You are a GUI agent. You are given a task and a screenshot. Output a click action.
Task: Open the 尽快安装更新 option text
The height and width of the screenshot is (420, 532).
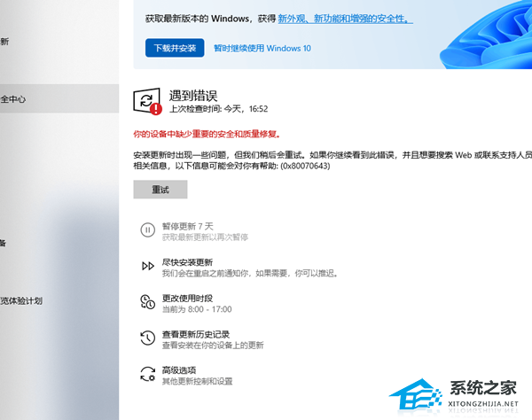[x=187, y=262]
